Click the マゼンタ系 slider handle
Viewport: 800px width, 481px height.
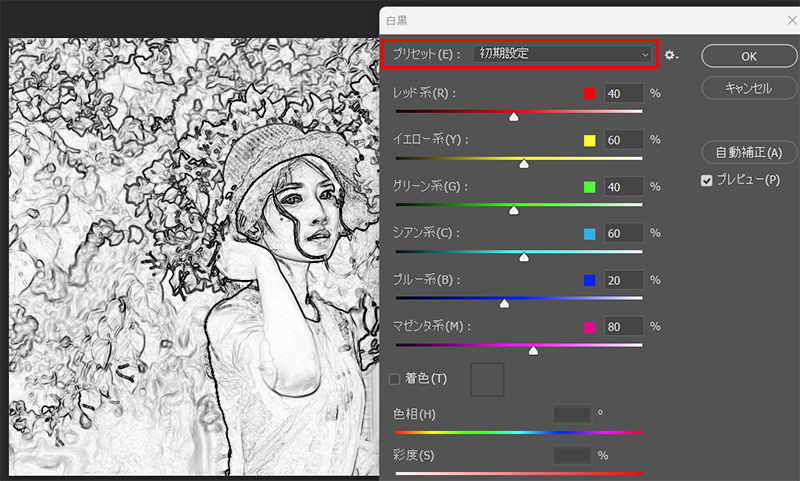533,351
